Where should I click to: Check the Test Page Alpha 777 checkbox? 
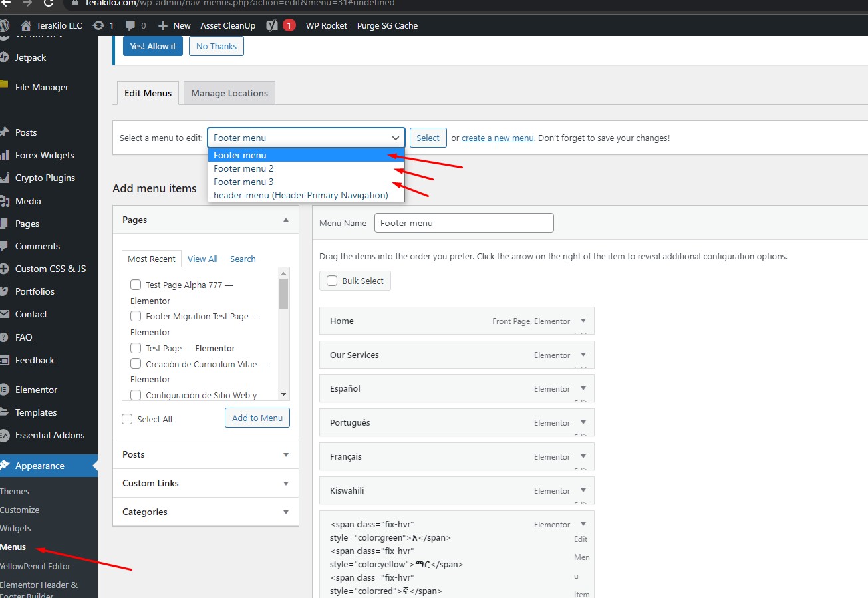[136, 284]
